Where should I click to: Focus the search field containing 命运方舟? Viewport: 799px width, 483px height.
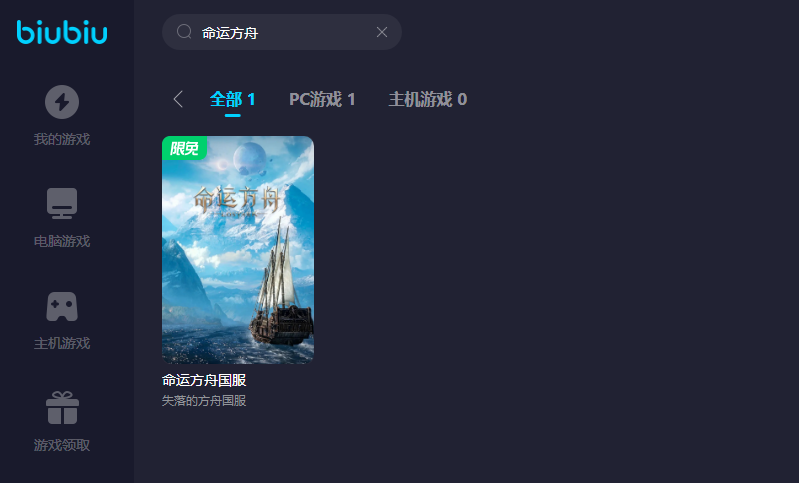click(282, 32)
